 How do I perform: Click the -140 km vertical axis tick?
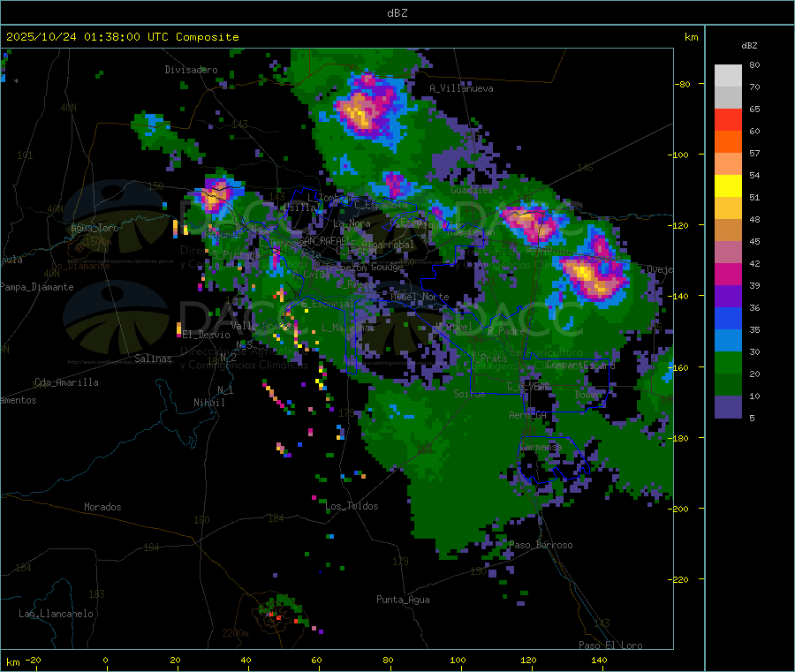[x=681, y=296]
